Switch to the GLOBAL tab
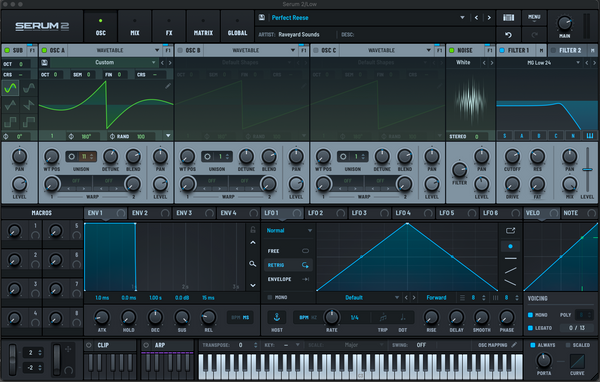Image resolution: width=600 pixels, height=382 pixels. point(237,26)
